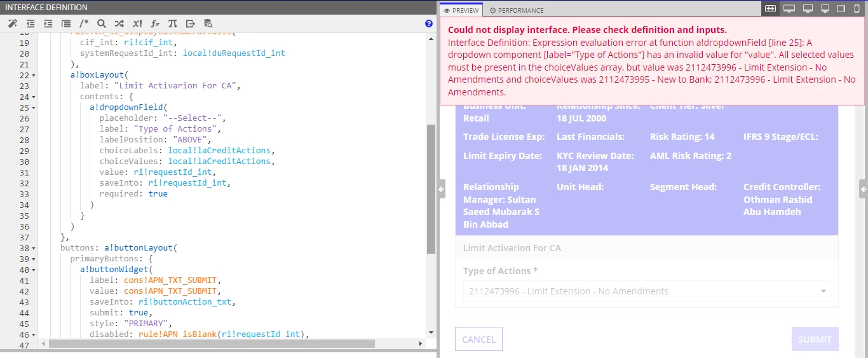Click the outdent code icon
868x358 pixels.
click(30, 24)
